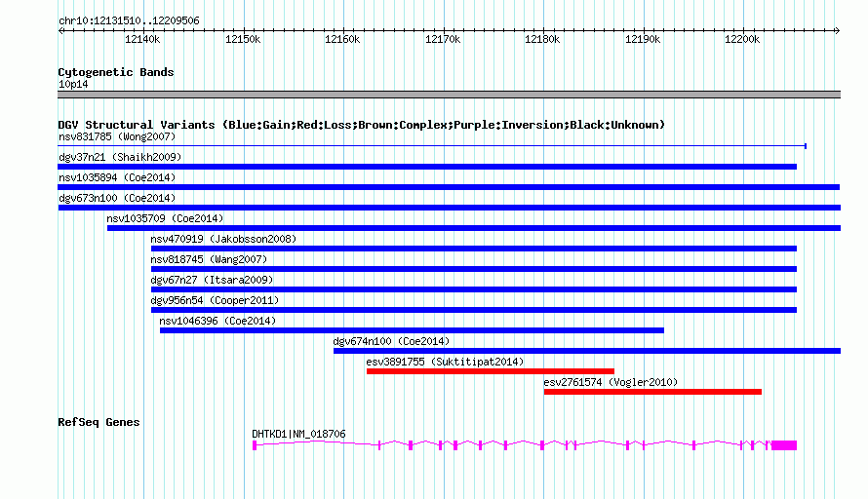Image resolution: width=868 pixels, height=499 pixels.
Task: Click the 12190k ruler tick label
Action: tap(642, 39)
